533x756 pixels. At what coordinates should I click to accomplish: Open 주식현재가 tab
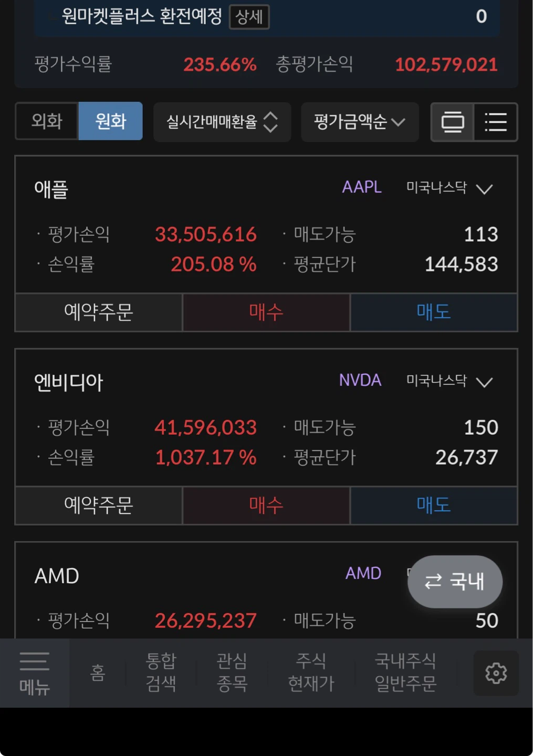point(311,673)
